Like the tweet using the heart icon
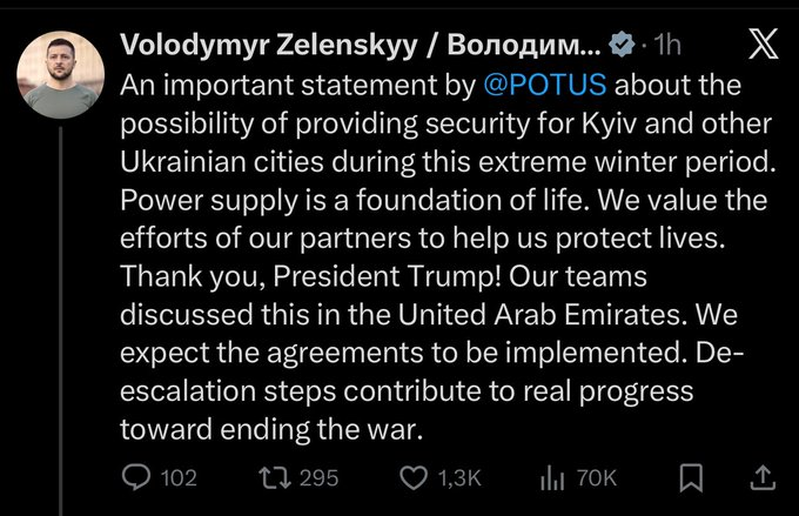This screenshot has height=516, width=799. coord(414,479)
